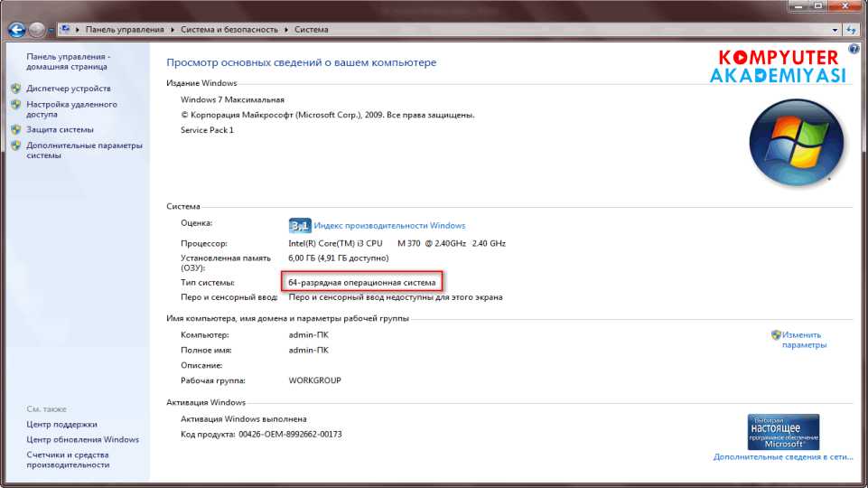Click shield icon beside Изменить параметры
The image size is (868, 488).
tap(776, 334)
